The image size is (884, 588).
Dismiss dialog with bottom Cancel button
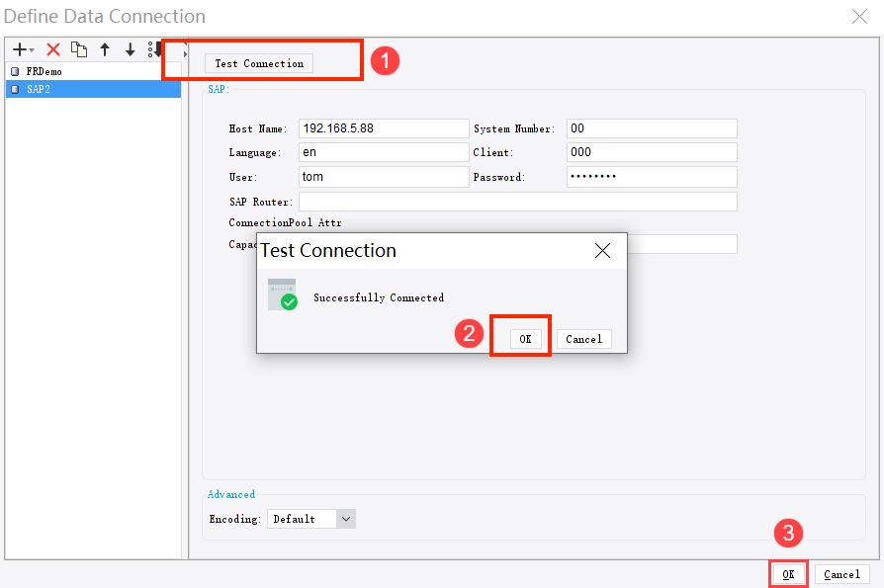pyautogui.click(x=841, y=573)
